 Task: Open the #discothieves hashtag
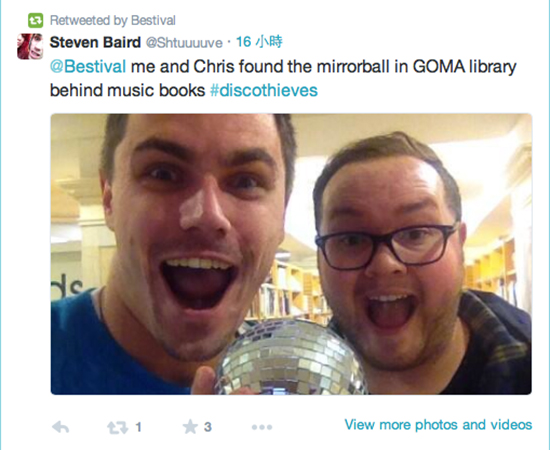point(263,90)
